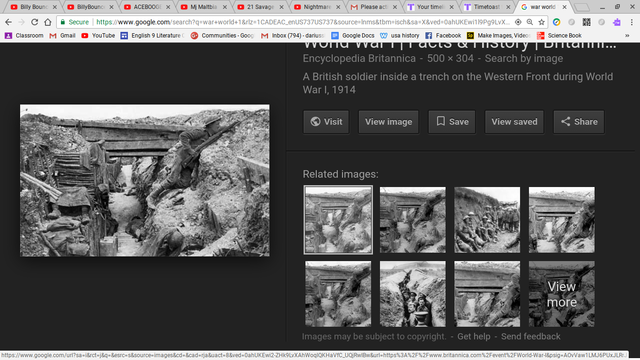The width and height of the screenshot is (640, 360).
Task: Open the zoom magnifier in address bar
Action: 530,22
